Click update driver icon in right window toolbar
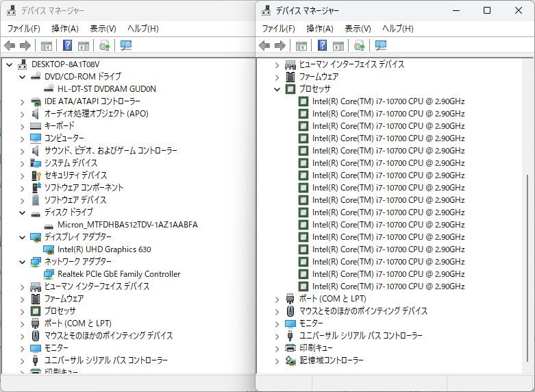535x392 pixels. pos(359,45)
